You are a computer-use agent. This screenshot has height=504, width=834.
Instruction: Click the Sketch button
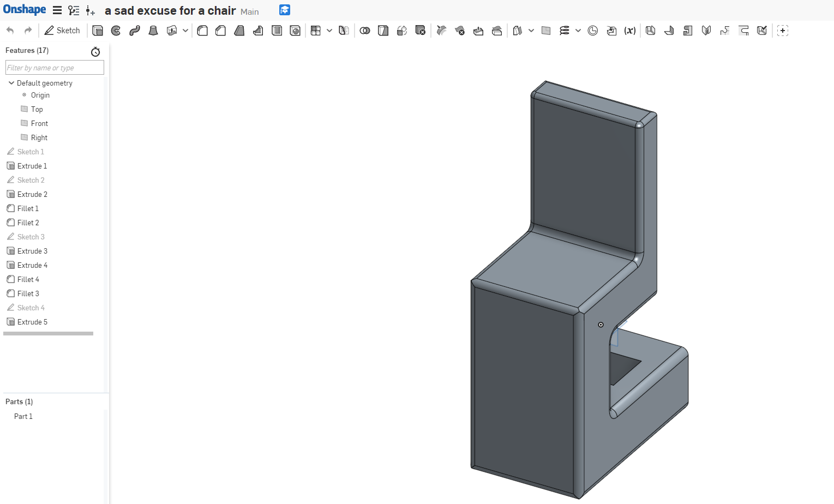pyautogui.click(x=62, y=31)
